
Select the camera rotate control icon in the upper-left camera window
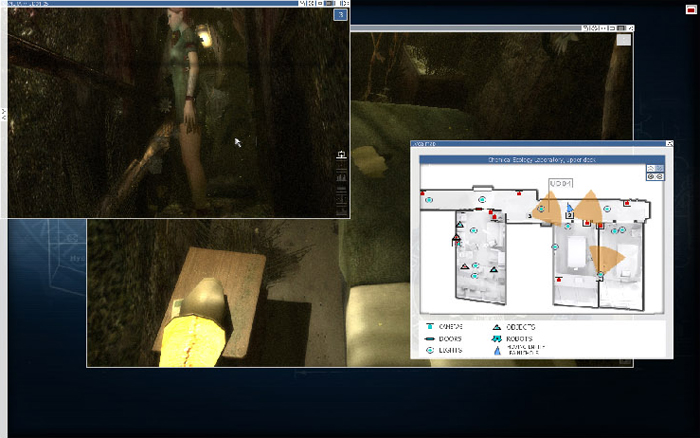(x=341, y=155)
